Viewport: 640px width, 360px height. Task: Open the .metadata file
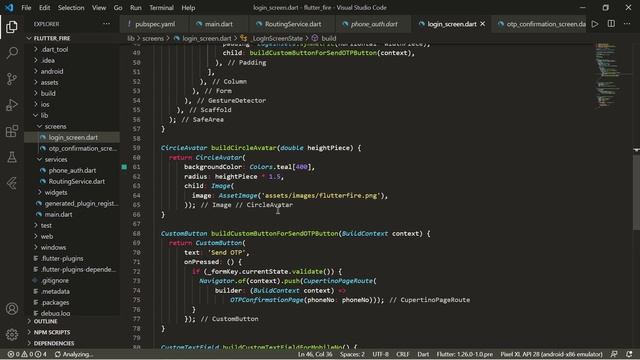[55, 291]
